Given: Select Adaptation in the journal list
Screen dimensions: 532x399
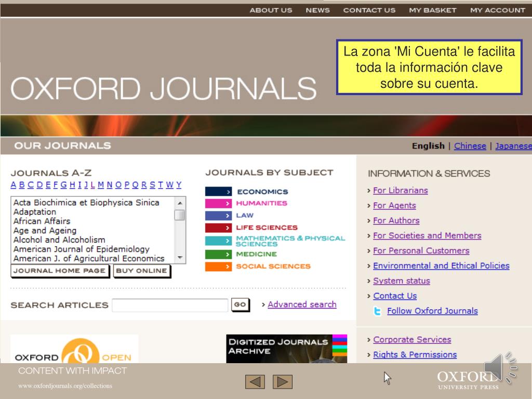Looking at the screenshot, I should coord(35,212).
